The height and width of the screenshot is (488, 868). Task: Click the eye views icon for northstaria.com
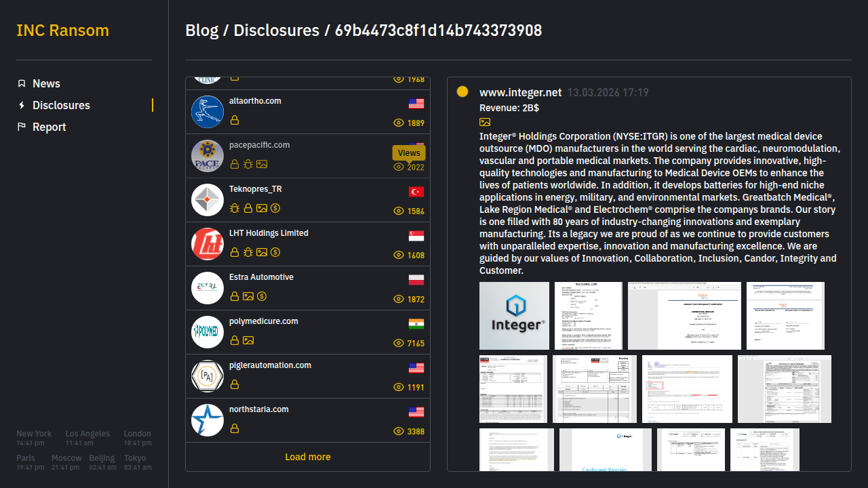pyautogui.click(x=399, y=432)
